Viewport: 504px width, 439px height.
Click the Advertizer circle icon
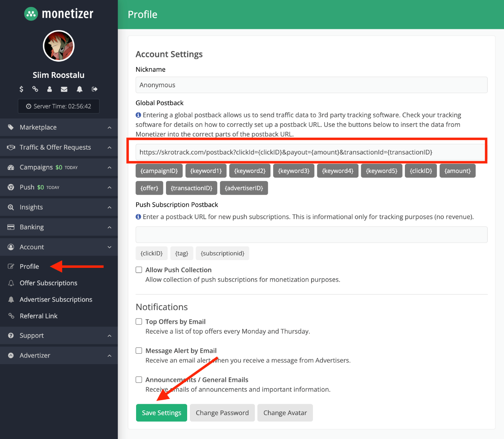click(x=11, y=355)
